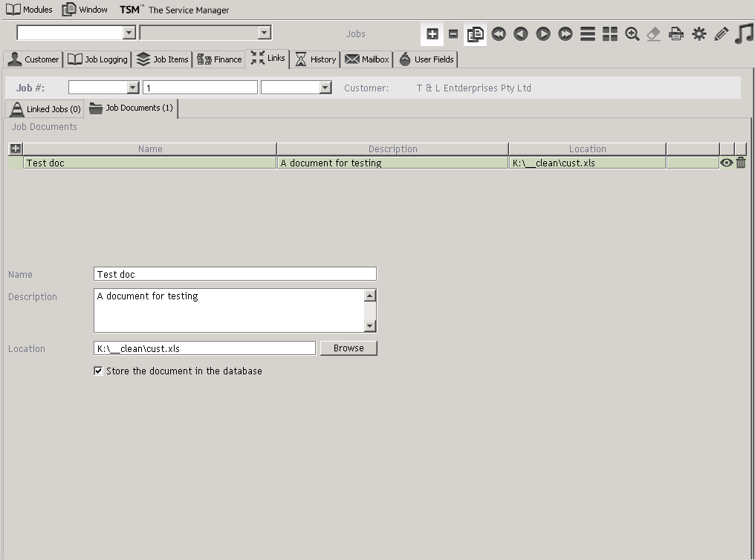Viewport: 755px width, 560px height.
Task: Click the add new record plus icon
Action: (x=432, y=34)
